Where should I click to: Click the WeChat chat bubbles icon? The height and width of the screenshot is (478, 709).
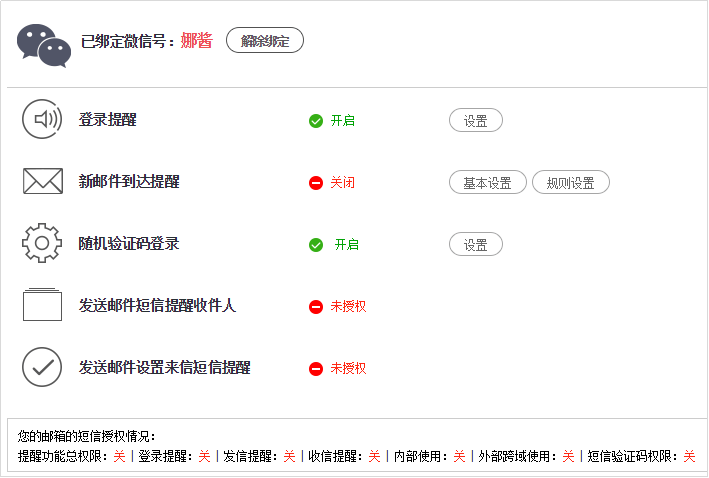[44, 45]
